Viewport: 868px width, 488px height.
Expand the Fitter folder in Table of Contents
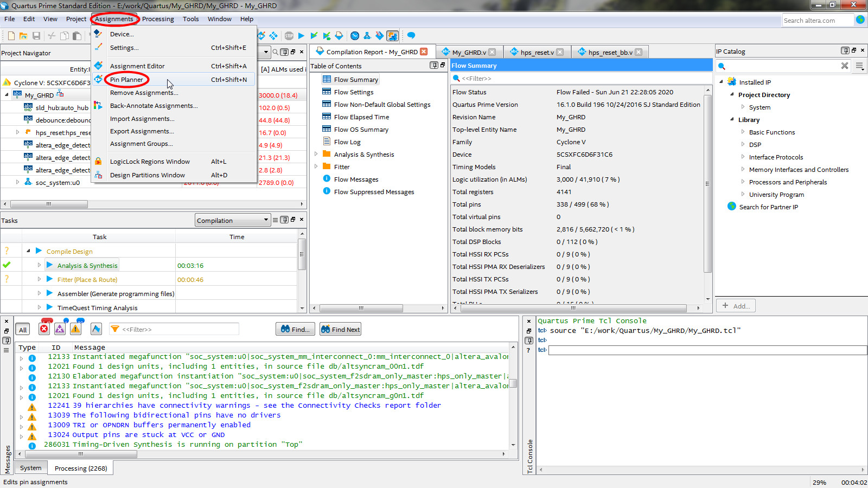(x=316, y=166)
